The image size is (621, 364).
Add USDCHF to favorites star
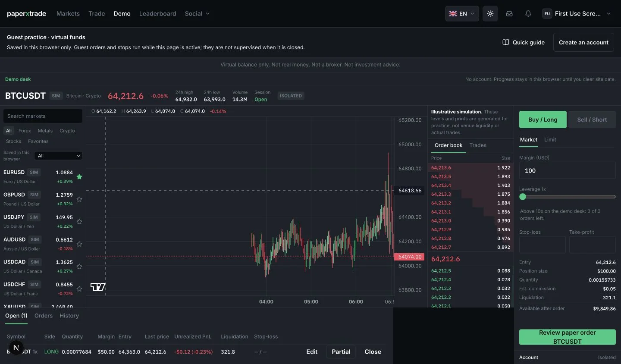[x=79, y=289]
